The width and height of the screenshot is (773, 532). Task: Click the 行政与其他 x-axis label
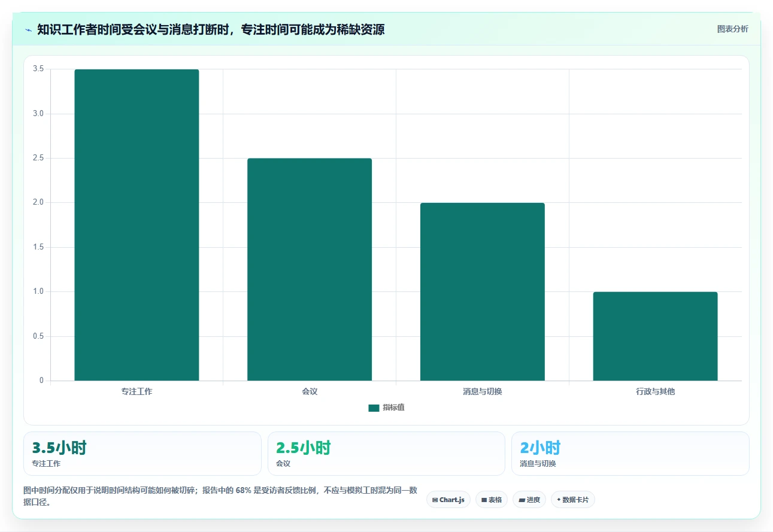[x=655, y=391]
